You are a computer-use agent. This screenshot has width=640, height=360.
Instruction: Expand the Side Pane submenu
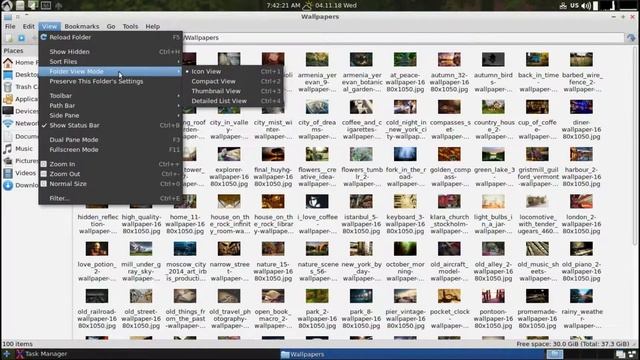110,116
